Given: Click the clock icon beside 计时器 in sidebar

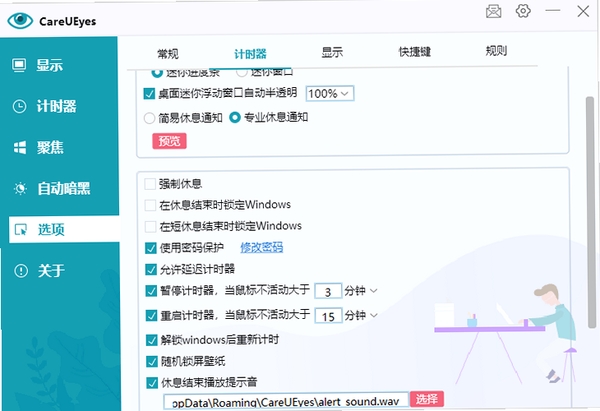Looking at the screenshot, I should point(20,106).
